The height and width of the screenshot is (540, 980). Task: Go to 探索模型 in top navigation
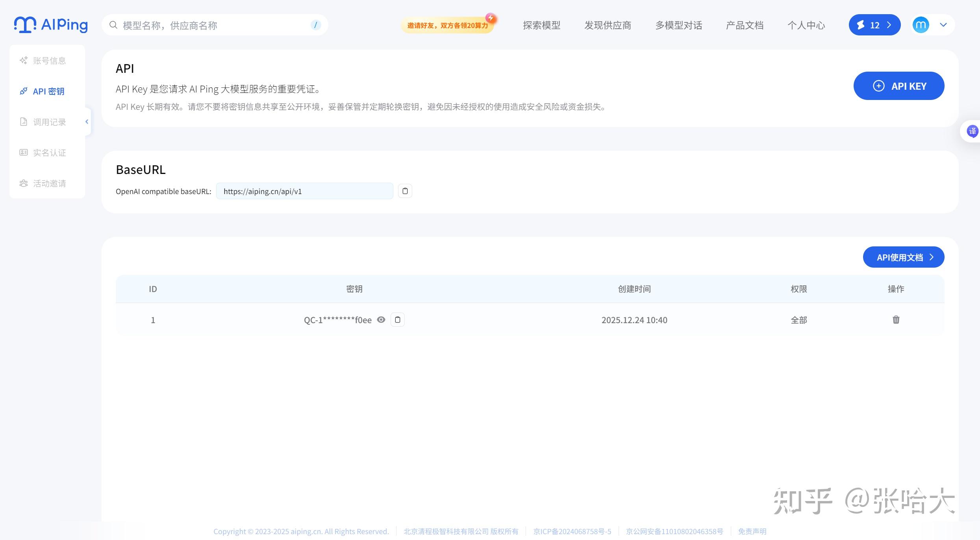[x=542, y=25]
